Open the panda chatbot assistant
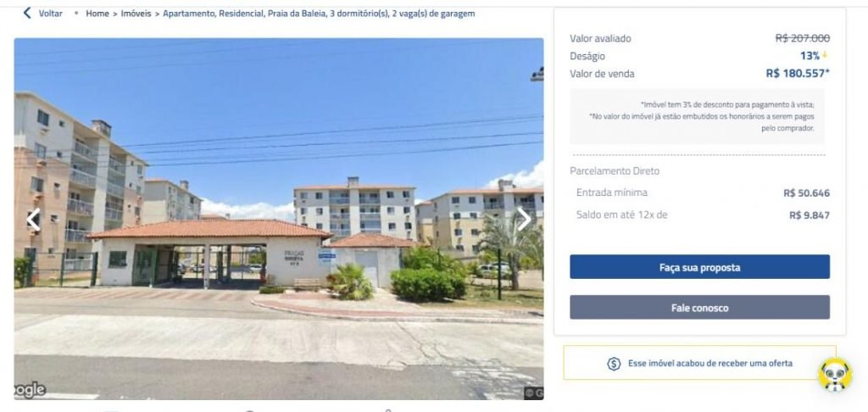Screen dimensions: 868x412 pos(835,375)
